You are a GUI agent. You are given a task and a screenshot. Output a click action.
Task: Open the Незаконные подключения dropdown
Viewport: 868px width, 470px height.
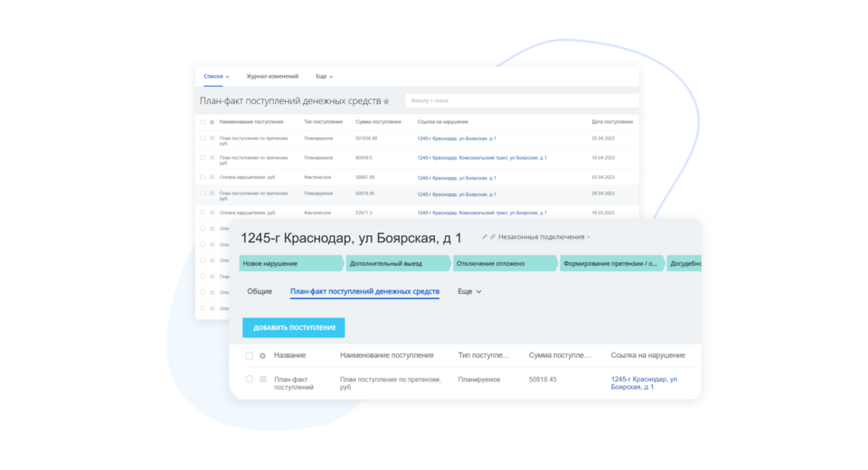click(544, 237)
